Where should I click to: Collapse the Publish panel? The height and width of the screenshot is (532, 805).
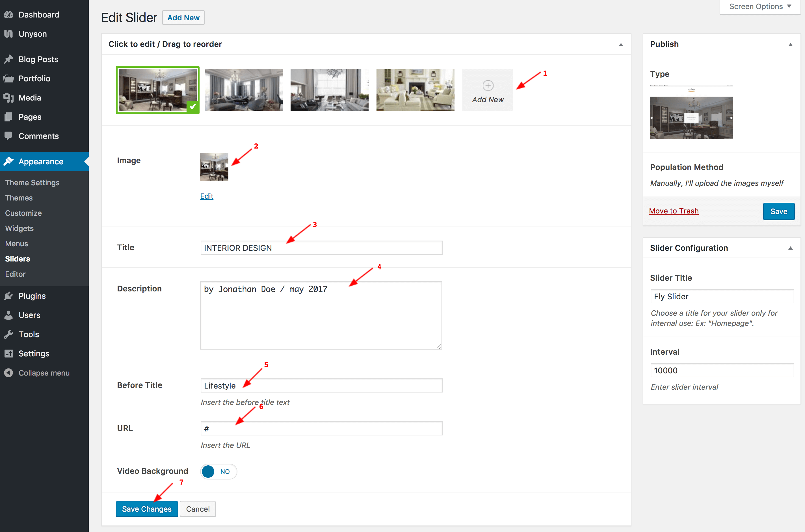click(x=790, y=44)
